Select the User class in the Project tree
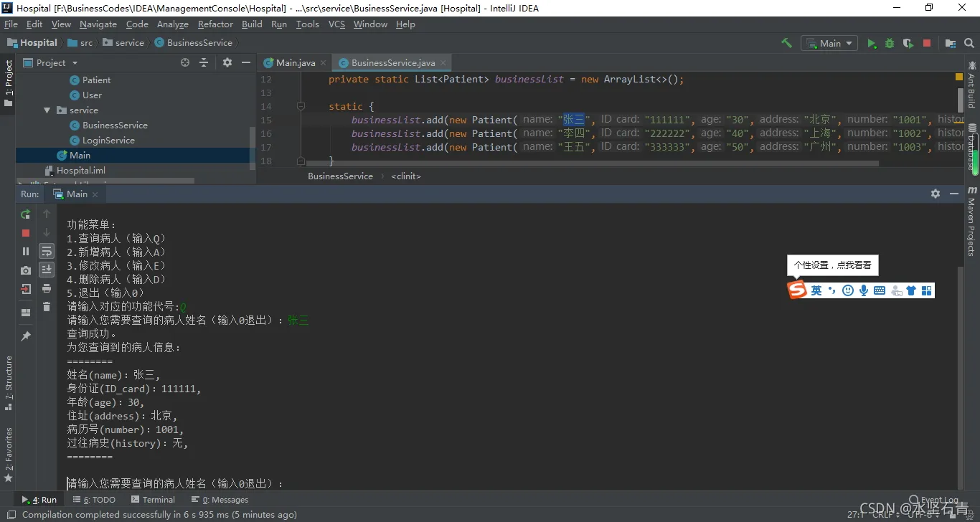The width and height of the screenshot is (980, 522). pyautogui.click(x=92, y=95)
